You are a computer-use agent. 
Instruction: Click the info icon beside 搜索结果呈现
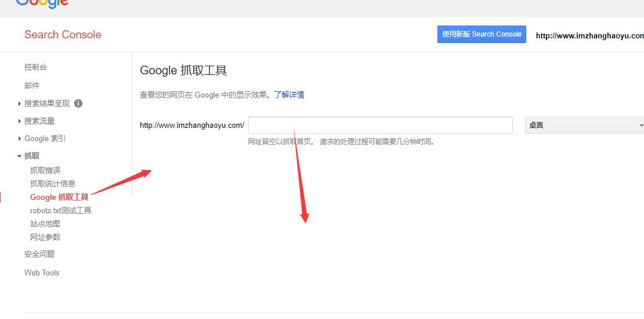[x=78, y=103]
